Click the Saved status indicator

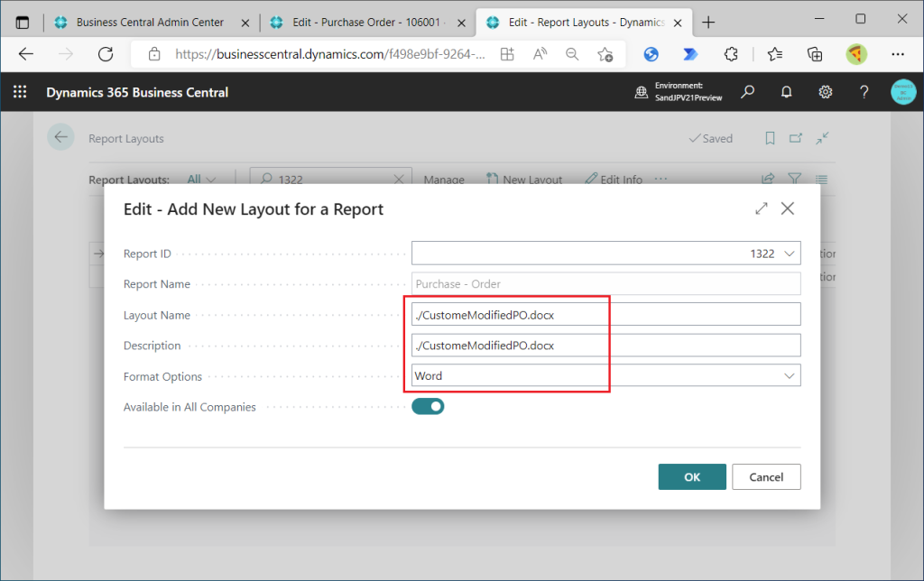711,138
